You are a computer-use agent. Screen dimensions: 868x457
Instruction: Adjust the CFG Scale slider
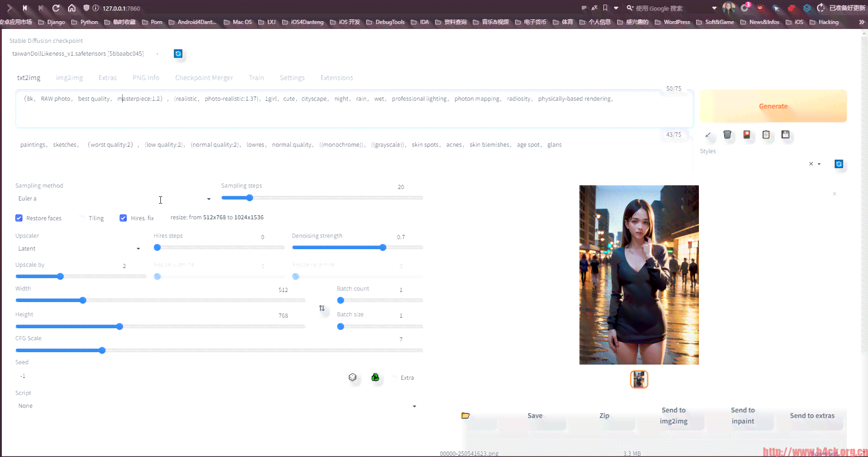tap(219, 350)
